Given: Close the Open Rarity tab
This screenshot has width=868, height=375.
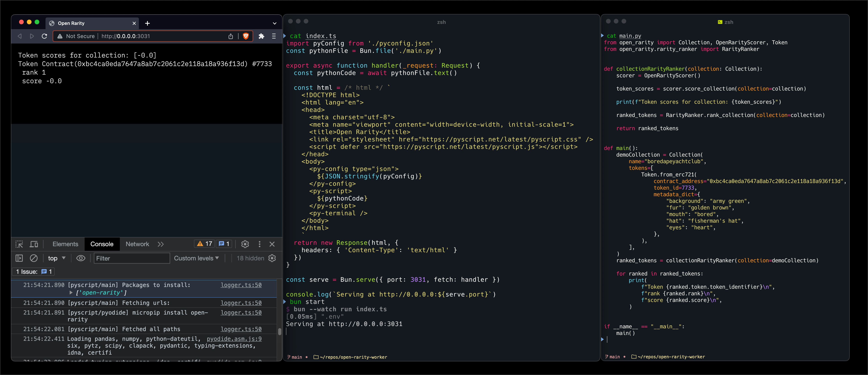Looking at the screenshot, I should click(x=134, y=23).
